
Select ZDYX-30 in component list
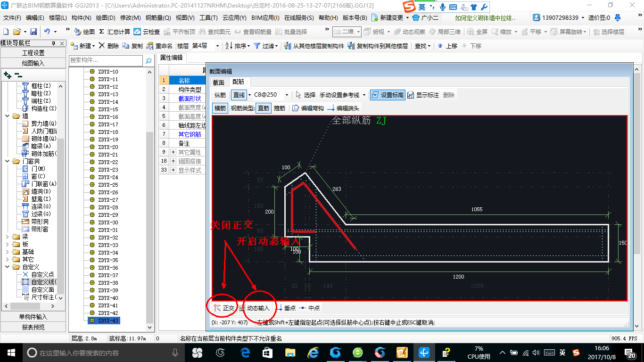click(x=108, y=222)
